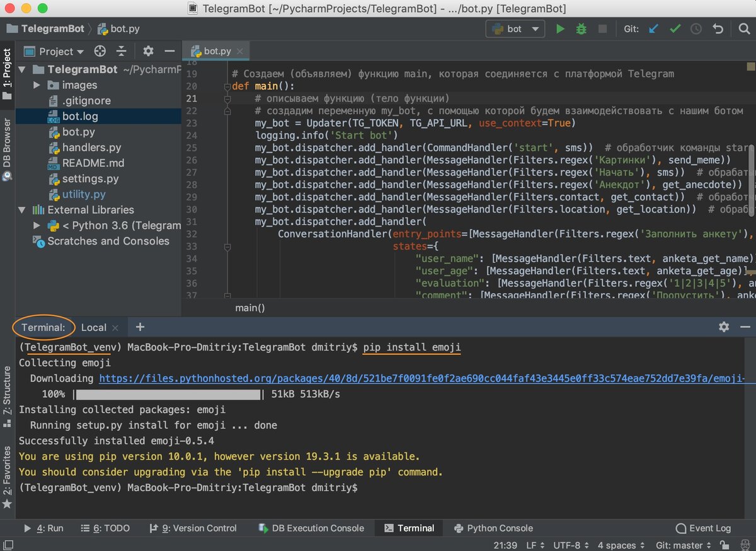Show Git history clock icon
756x551 pixels.
(696, 29)
